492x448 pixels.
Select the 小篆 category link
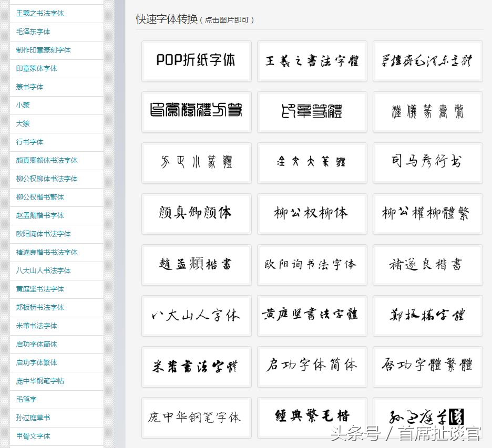pyautogui.click(x=23, y=105)
